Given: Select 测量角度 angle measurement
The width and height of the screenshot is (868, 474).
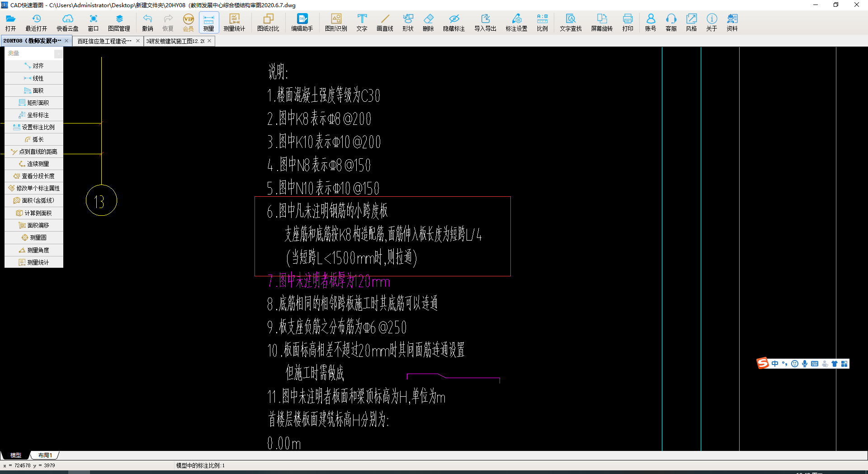Looking at the screenshot, I should 34,250.
